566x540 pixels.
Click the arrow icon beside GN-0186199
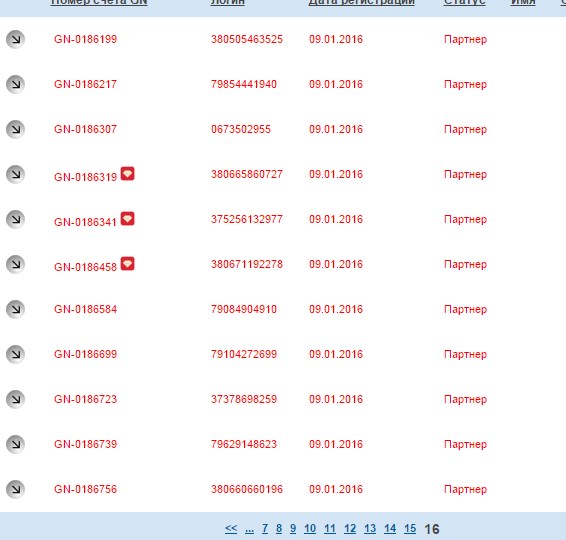click(15, 39)
